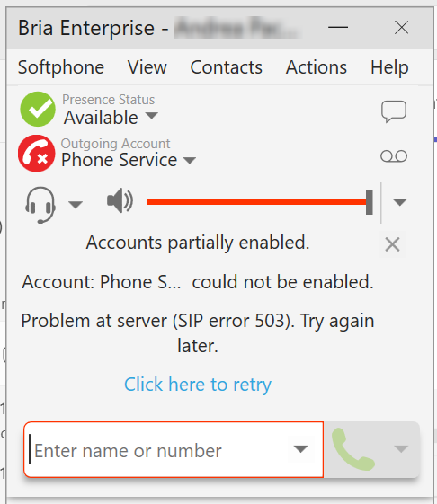This screenshot has width=437, height=504.
Task: Focus the Enter name or number field
Action: coord(174,450)
